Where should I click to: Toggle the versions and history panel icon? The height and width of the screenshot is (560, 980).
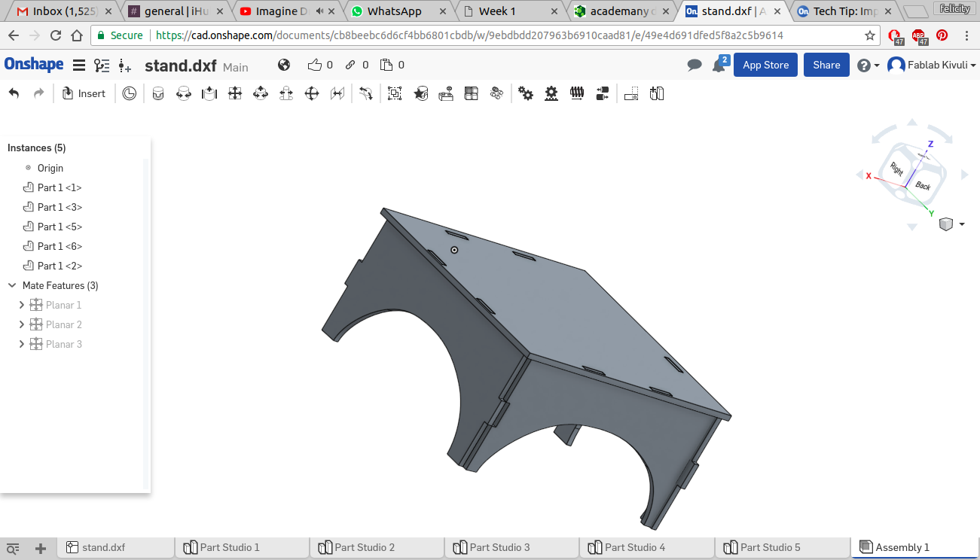point(101,65)
